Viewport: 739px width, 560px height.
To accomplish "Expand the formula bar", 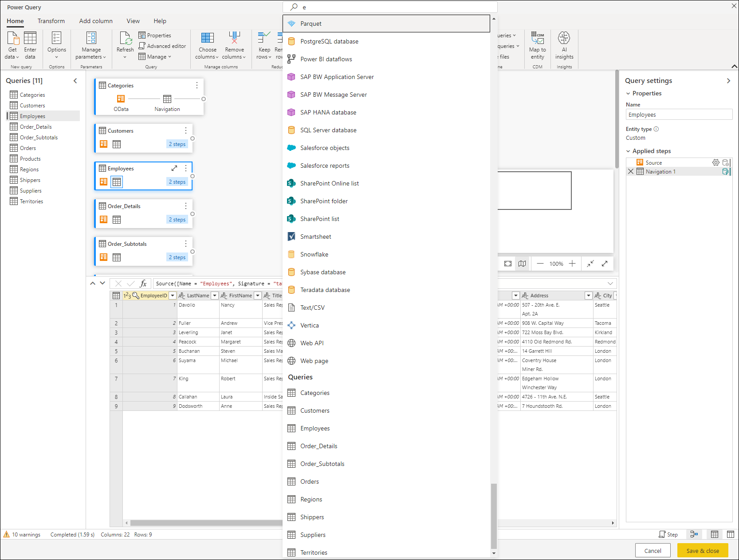I will 610,284.
